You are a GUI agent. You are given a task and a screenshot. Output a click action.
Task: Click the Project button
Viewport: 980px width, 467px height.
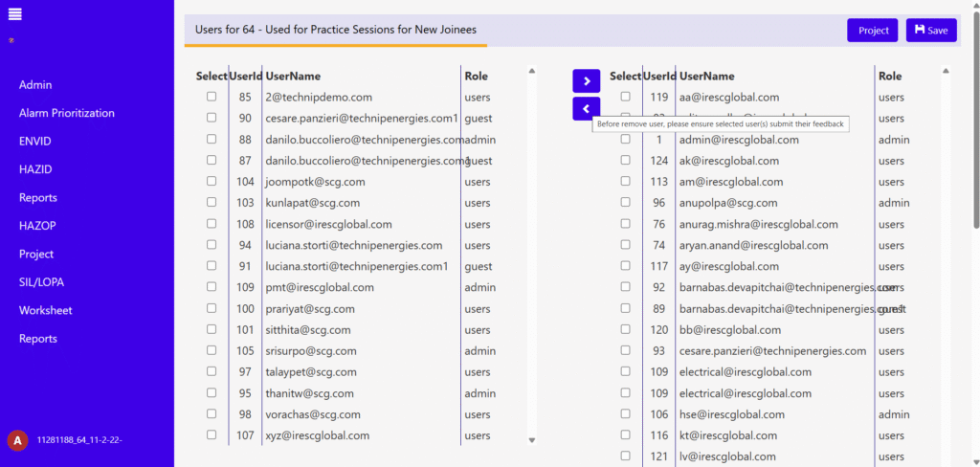click(x=872, y=31)
